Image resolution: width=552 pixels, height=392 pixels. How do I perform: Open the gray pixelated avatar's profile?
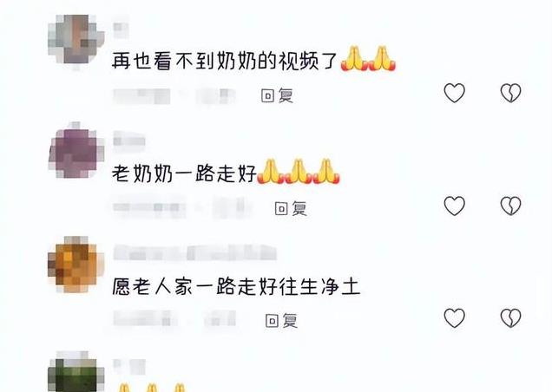point(76,42)
